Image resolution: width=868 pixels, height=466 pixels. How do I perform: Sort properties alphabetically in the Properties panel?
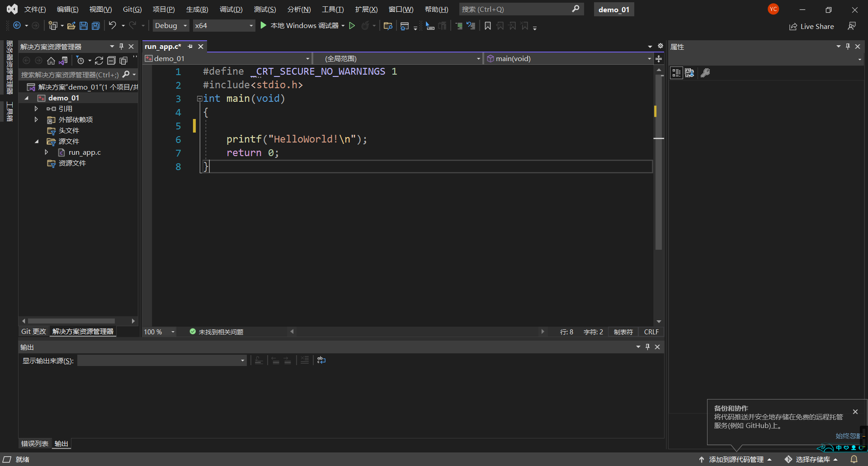click(x=689, y=73)
